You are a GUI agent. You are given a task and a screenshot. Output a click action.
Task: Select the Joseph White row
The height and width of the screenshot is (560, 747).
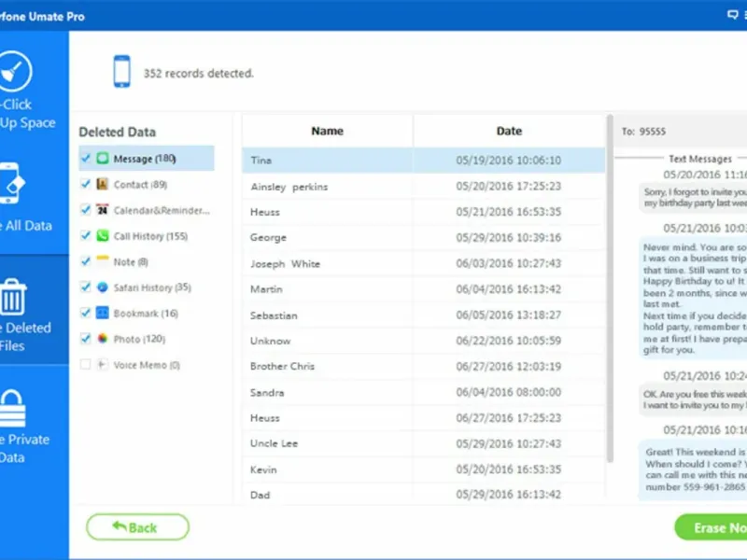424,263
